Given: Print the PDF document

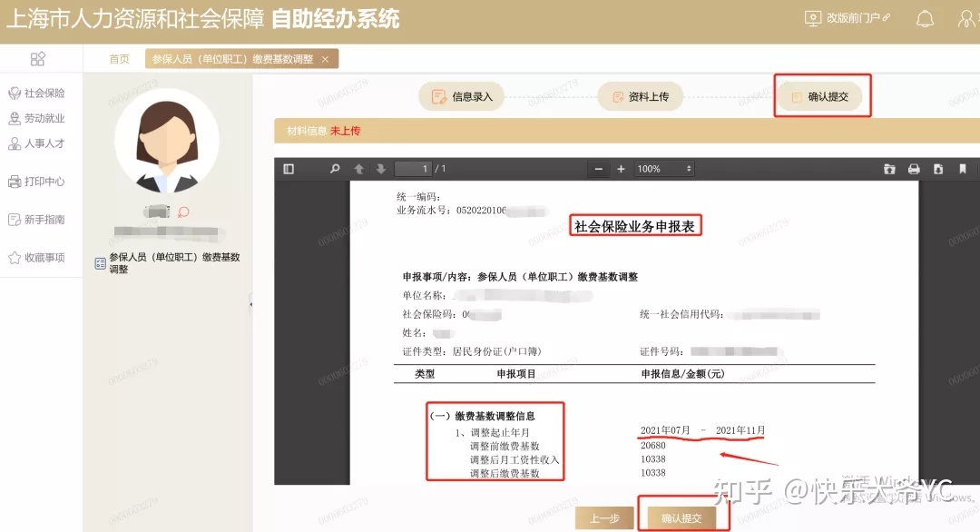Looking at the screenshot, I should coord(914,169).
